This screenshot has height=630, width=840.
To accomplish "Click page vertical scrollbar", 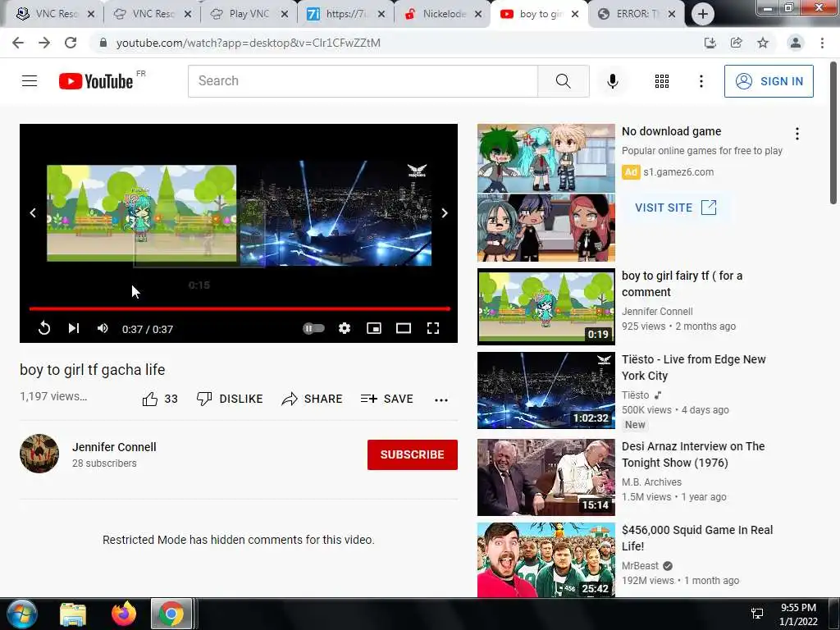I will (x=833, y=134).
